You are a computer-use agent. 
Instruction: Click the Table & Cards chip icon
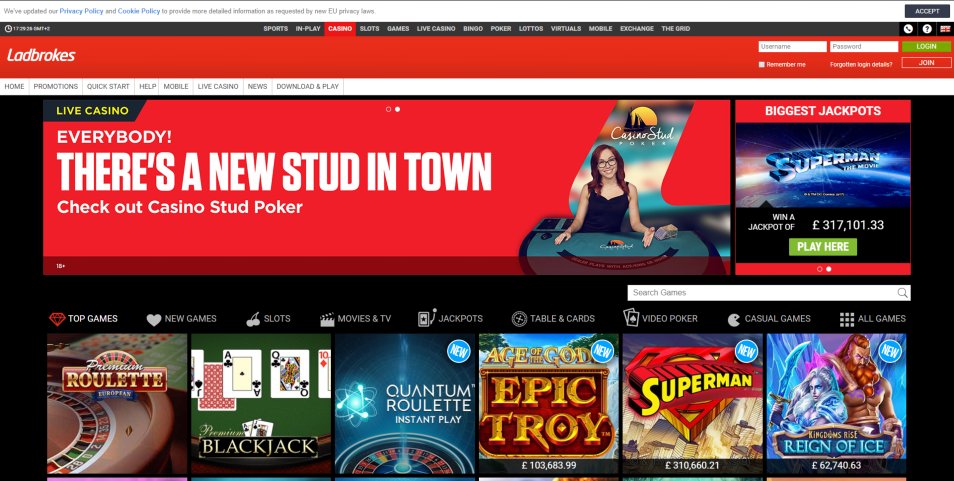coord(519,319)
